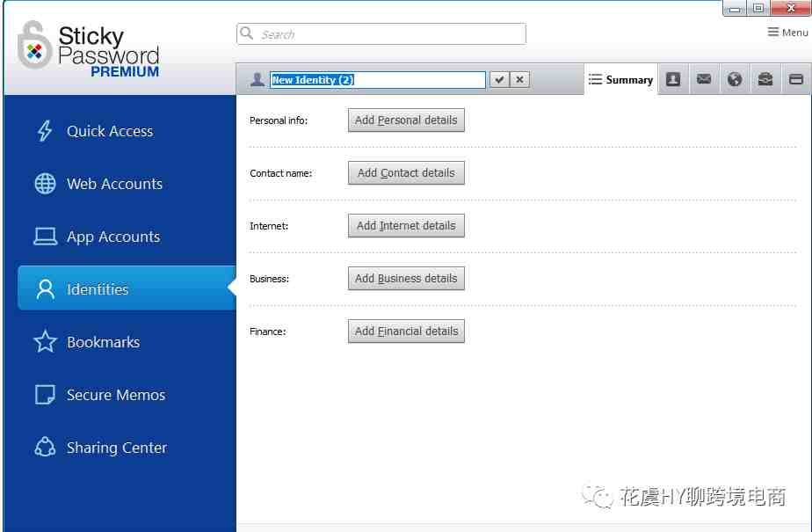
Task: Click the "Business:" label
Action: [x=269, y=280]
